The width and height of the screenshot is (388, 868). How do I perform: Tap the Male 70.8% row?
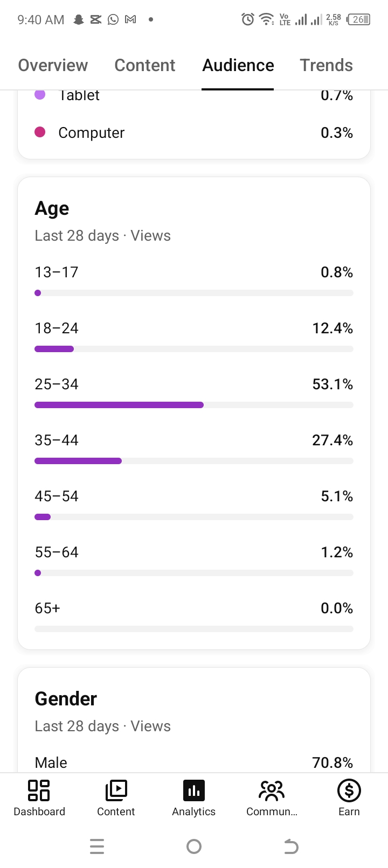(194, 762)
